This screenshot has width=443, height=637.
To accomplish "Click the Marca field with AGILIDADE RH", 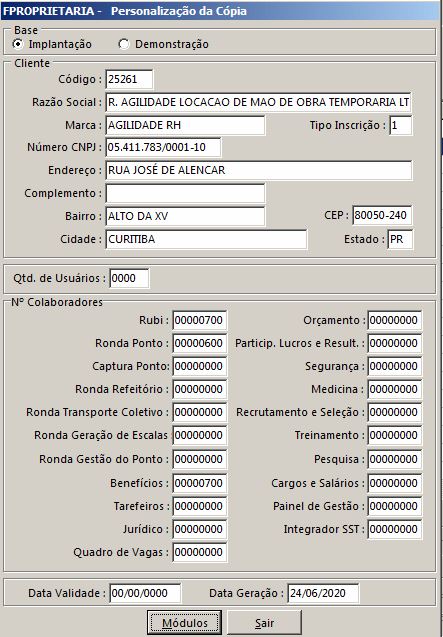I will point(185,125).
